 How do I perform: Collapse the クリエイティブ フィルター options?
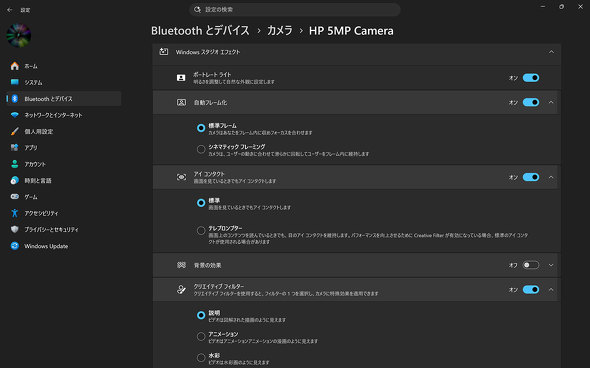(x=551, y=290)
